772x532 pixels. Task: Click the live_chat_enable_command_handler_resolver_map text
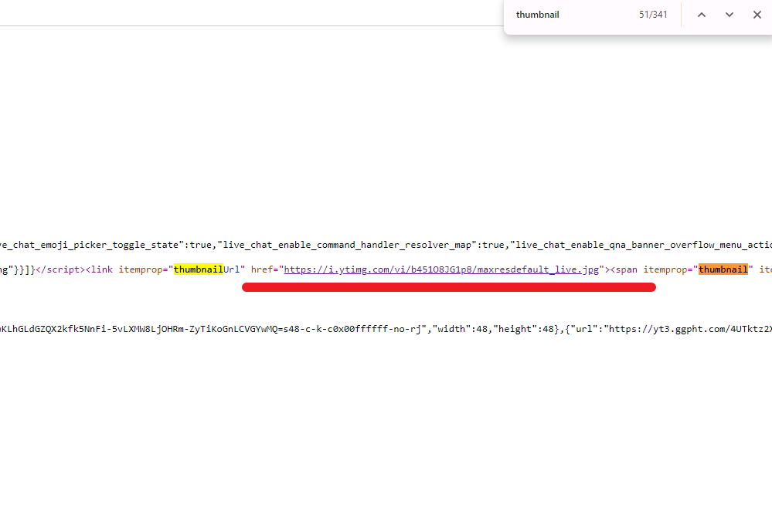pos(347,245)
